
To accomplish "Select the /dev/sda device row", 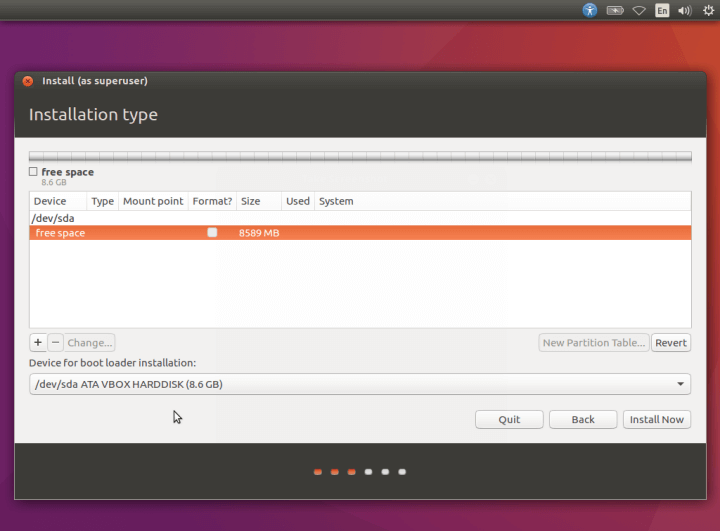I will pyautogui.click(x=55, y=218).
